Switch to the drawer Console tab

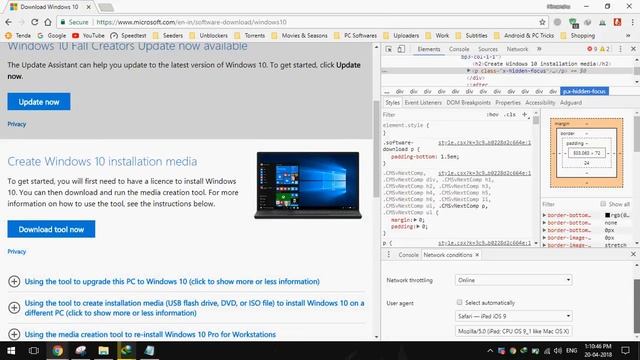pyautogui.click(x=408, y=255)
